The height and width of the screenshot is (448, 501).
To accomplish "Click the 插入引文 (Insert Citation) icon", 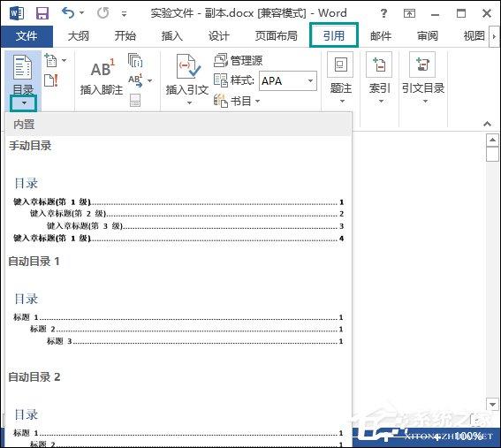I will click(187, 66).
